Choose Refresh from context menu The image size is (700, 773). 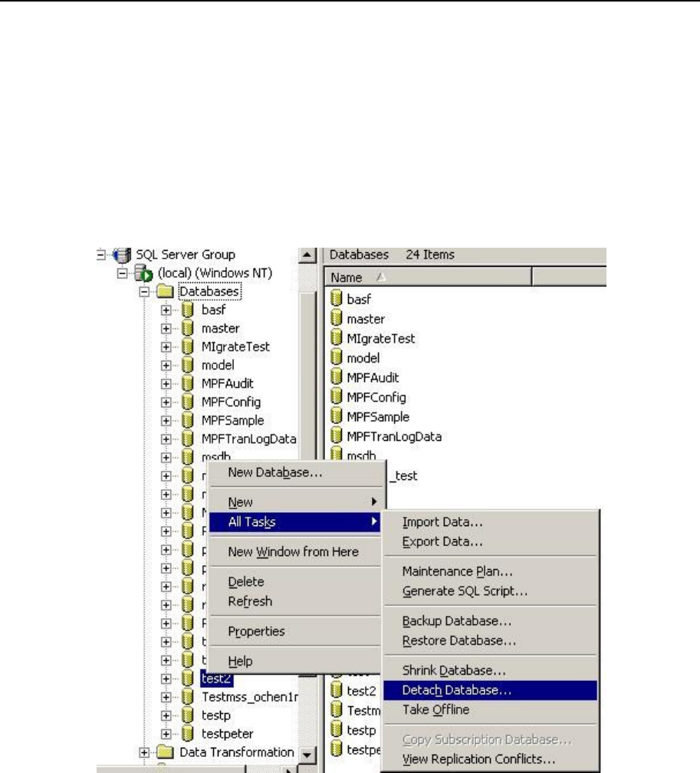pos(294,601)
